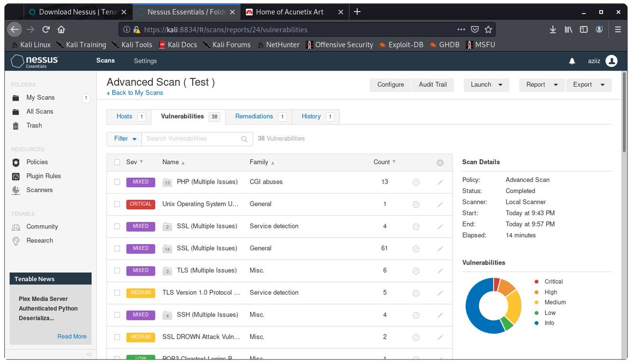This screenshot has width=632, height=364.
Task: Sort by the Family column header
Action: 262,162
